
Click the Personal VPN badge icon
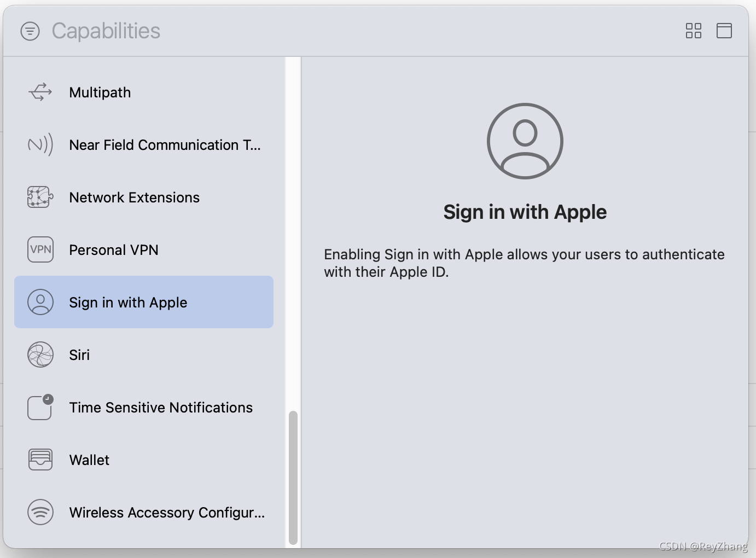pyautogui.click(x=40, y=250)
